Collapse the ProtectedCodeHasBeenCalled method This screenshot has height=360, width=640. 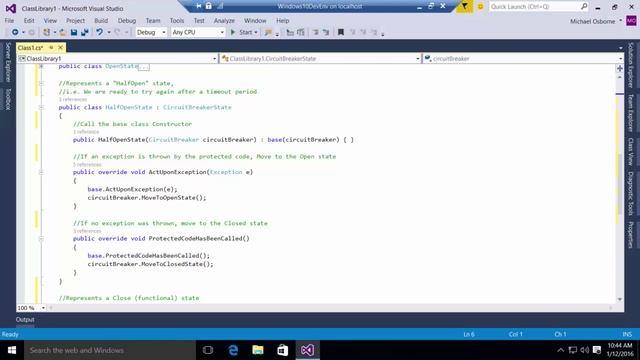41,238
